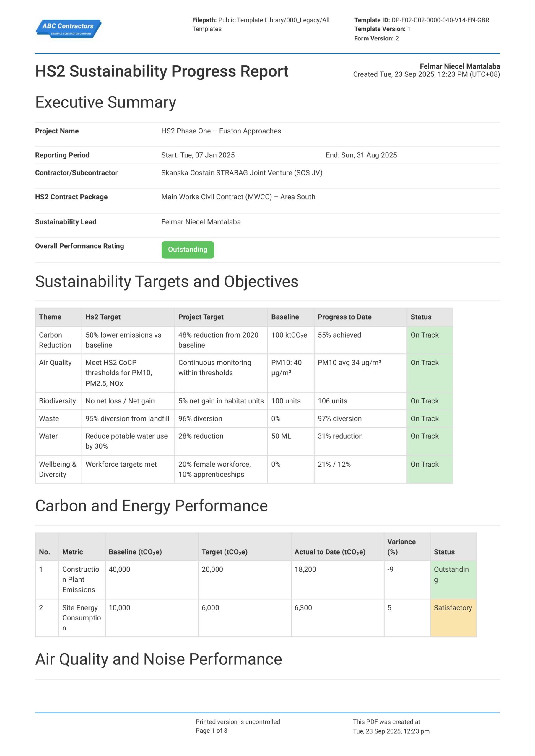This screenshot has height=756, width=535.
Task: Click the ABC Contractors logo
Action: (69, 29)
